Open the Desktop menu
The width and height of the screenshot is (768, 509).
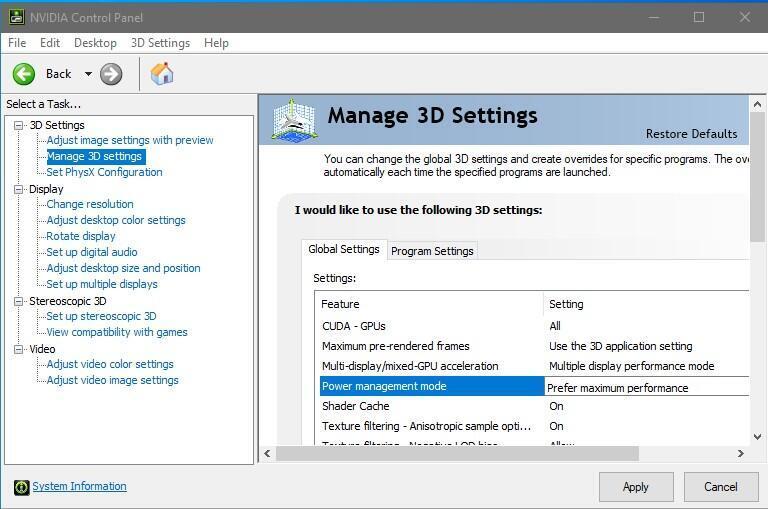[95, 43]
